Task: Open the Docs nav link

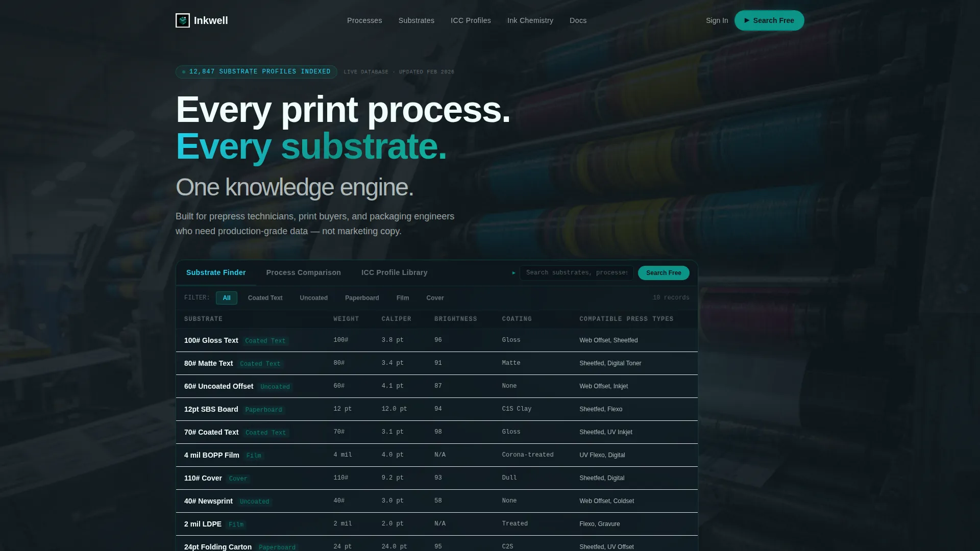Action: coord(578,20)
